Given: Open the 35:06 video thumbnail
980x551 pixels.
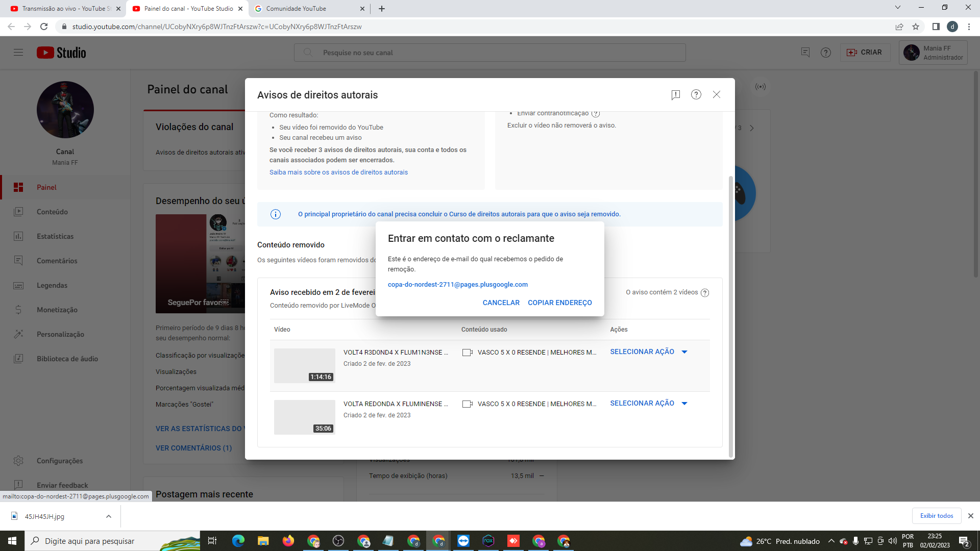Looking at the screenshot, I should point(304,417).
